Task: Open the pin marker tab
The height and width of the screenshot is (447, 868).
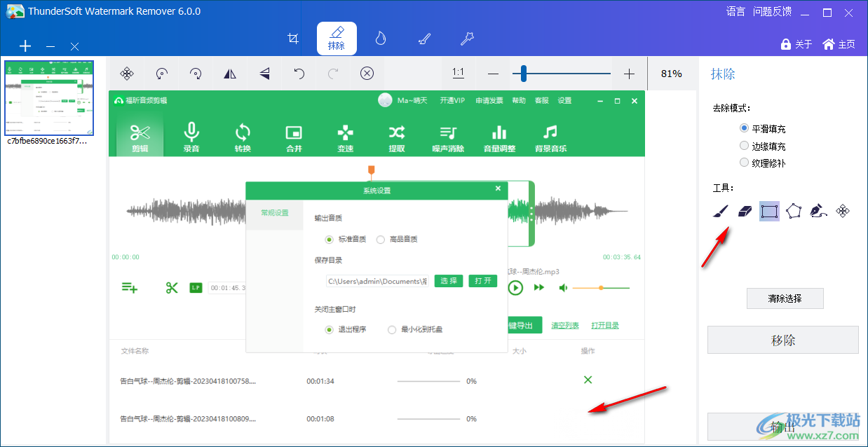Action: [467, 39]
